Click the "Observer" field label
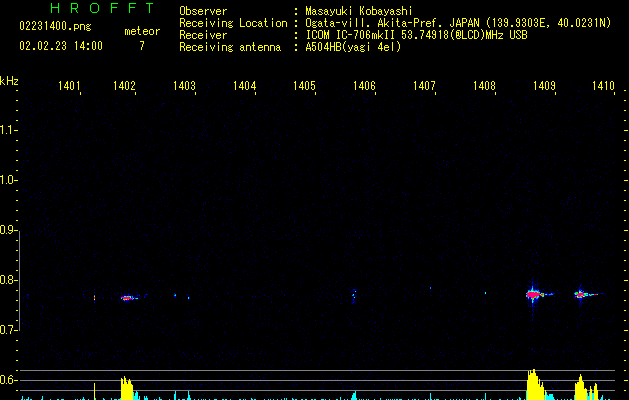Screen dimensions: 629x400 click(203, 11)
